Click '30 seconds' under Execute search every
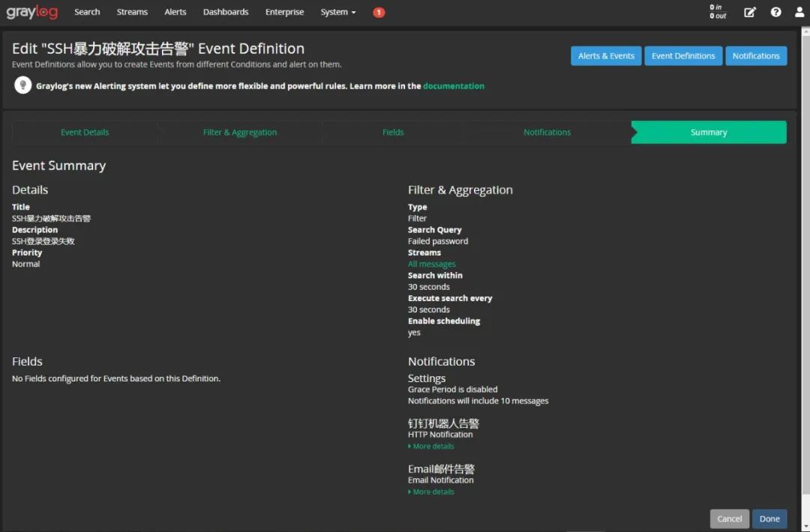This screenshot has height=532, width=810. point(429,309)
